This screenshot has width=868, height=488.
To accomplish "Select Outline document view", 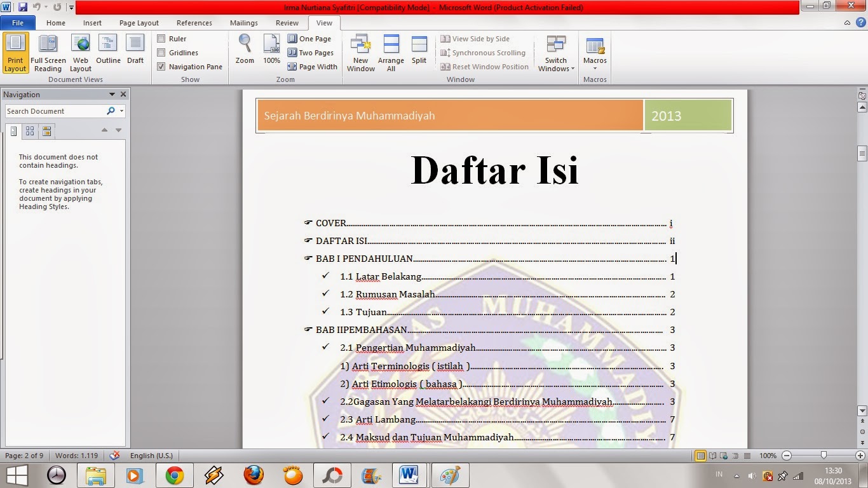I will [108, 50].
